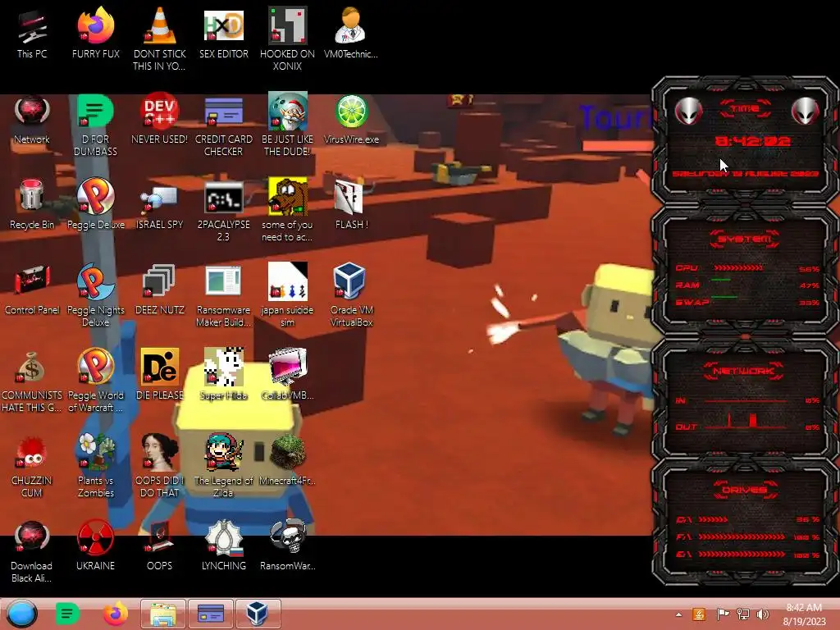Open The Legend of Zilda icon
The height and width of the screenshot is (630, 840).
pos(224,466)
